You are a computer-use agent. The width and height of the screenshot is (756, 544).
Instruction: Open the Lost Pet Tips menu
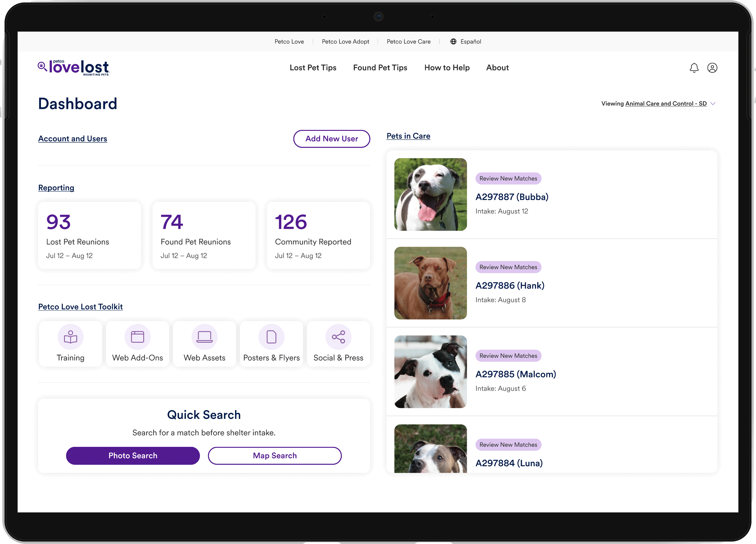(313, 68)
